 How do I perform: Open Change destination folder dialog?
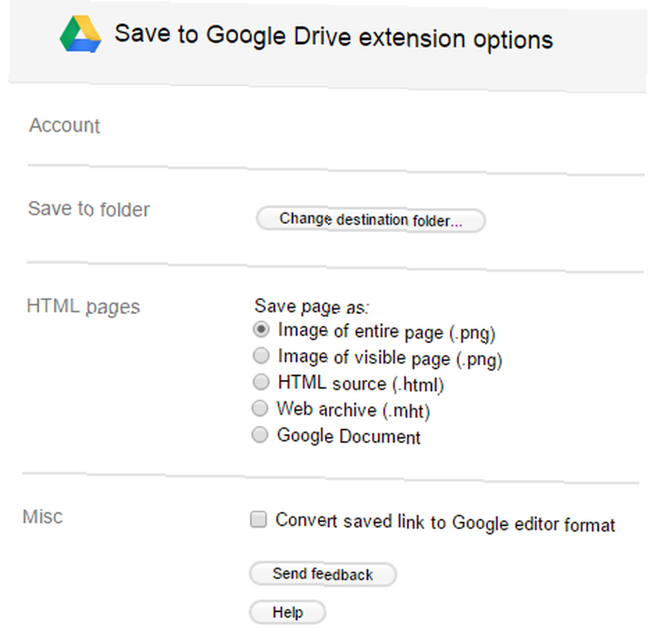click(x=371, y=220)
